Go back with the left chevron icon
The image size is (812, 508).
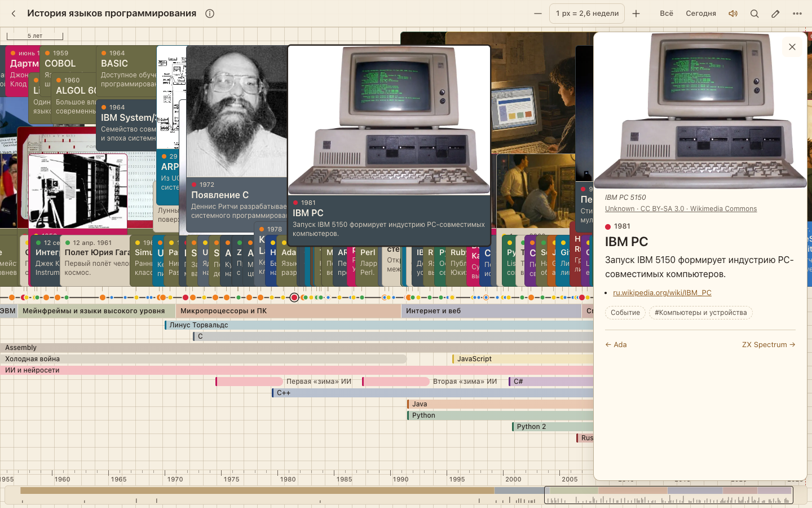click(14, 14)
